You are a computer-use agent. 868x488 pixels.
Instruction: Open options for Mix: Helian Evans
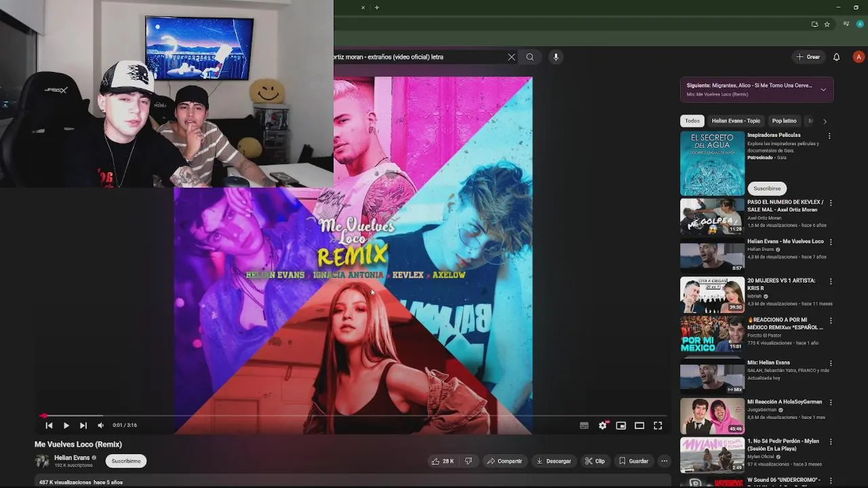(831, 363)
